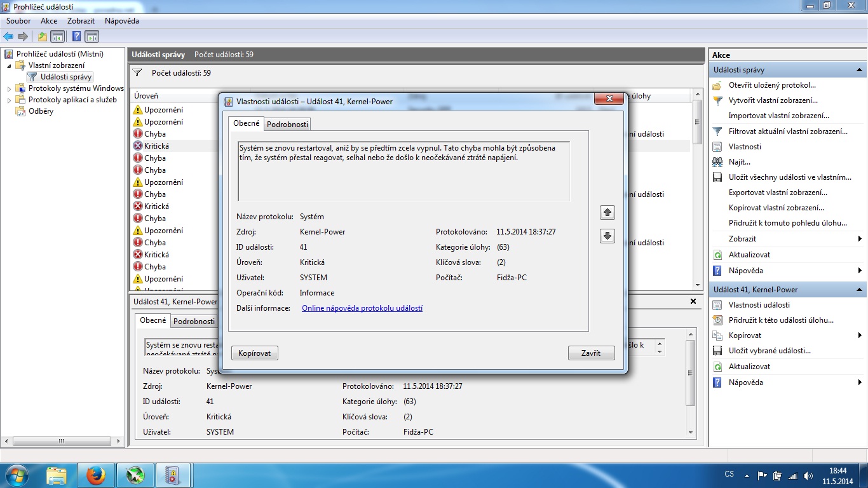868x488 pixels.
Task: Collapse the Události správy actions section
Action: (860, 70)
